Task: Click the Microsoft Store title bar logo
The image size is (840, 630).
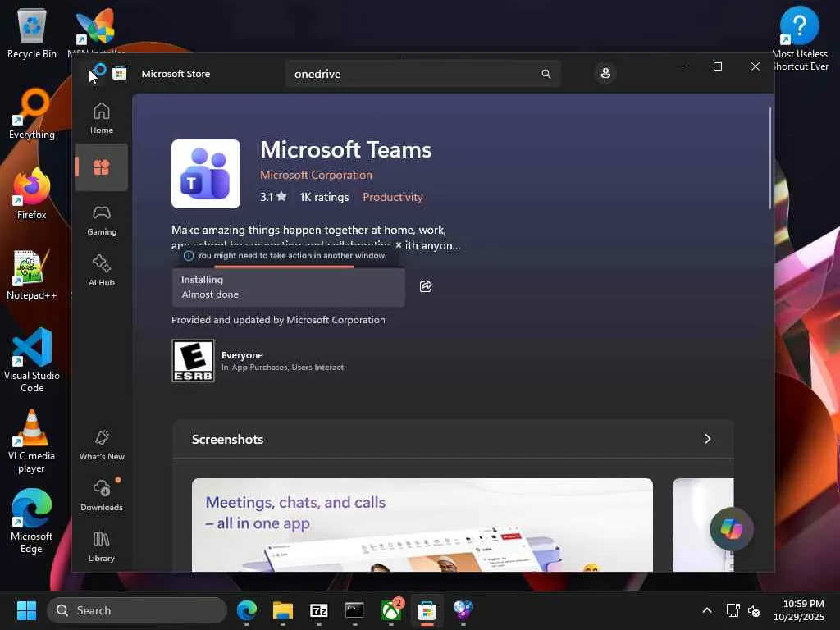Action: [x=120, y=74]
